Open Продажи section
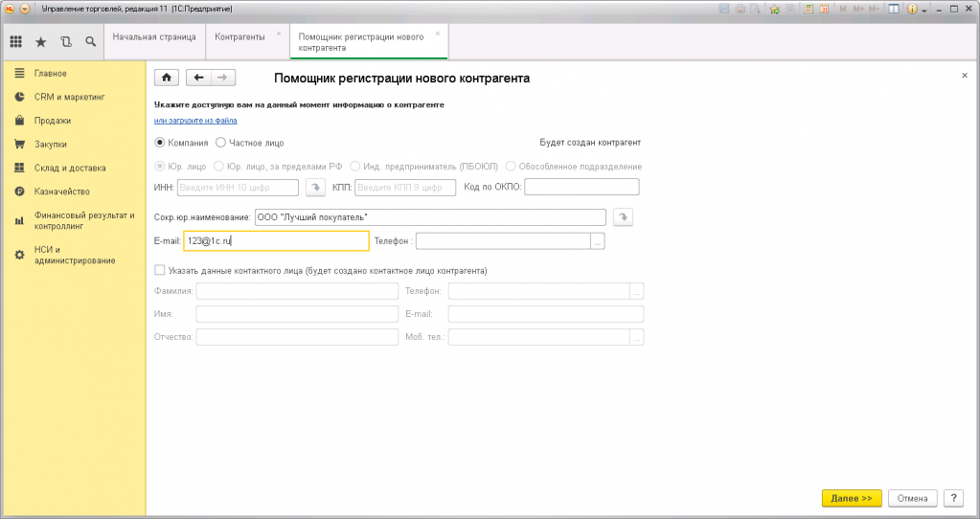This screenshot has height=519, width=980. click(x=53, y=121)
